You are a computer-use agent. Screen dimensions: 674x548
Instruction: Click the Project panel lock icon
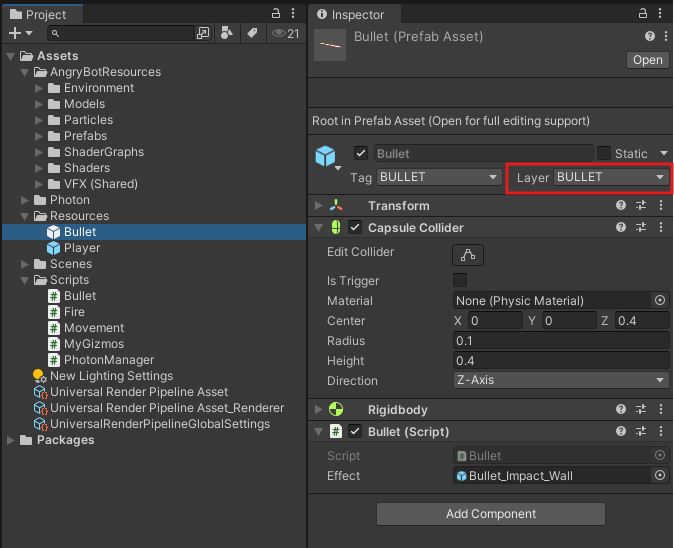pos(276,13)
